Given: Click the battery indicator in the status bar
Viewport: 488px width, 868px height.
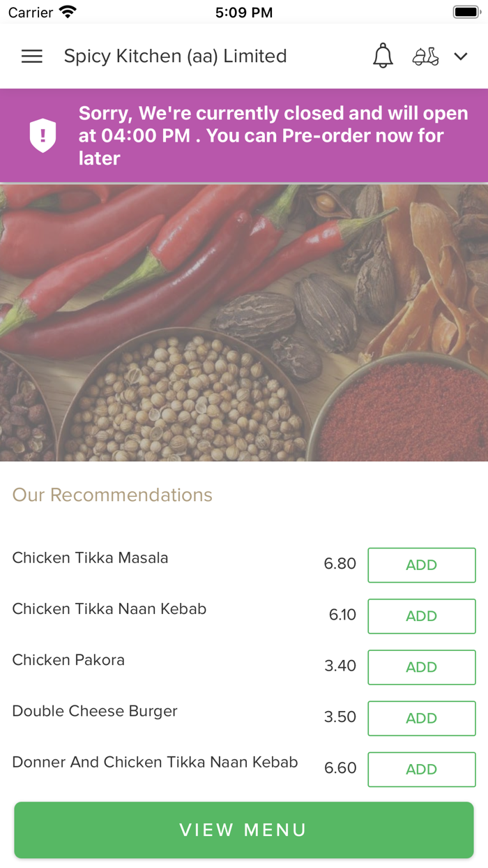Looking at the screenshot, I should pyautogui.click(x=464, y=10).
